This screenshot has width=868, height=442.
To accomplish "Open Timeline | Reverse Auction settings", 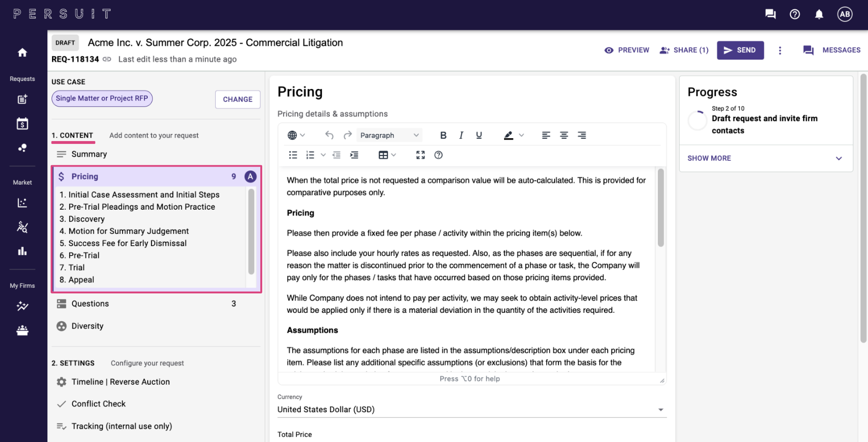I will tap(120, 382).
